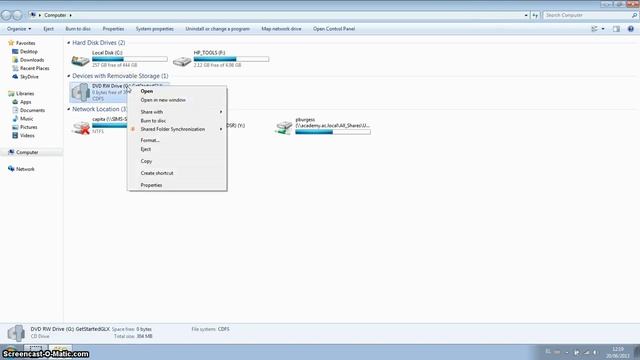This screenshot has width=640, height=360.
Task: Click Properties in the toolbar
Action: click(113, 29)
